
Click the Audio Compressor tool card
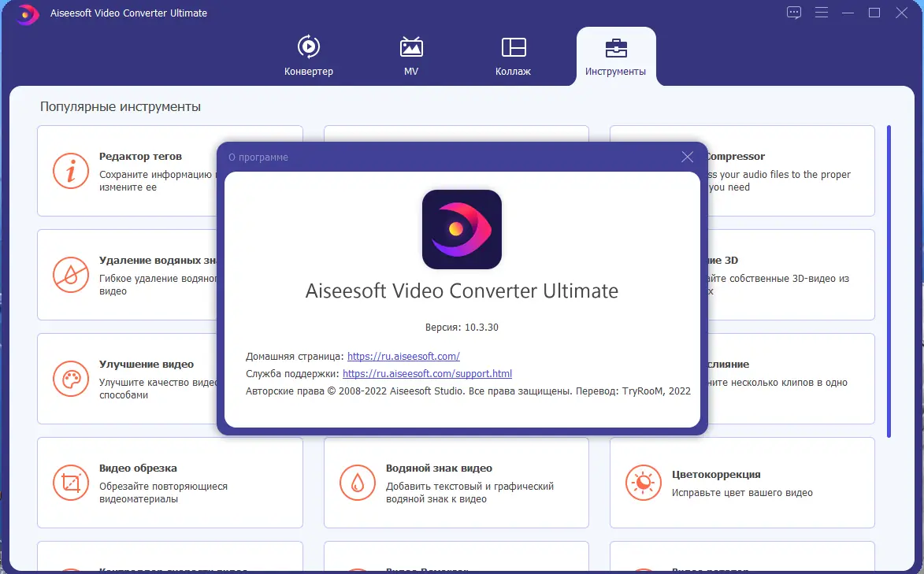788,171
